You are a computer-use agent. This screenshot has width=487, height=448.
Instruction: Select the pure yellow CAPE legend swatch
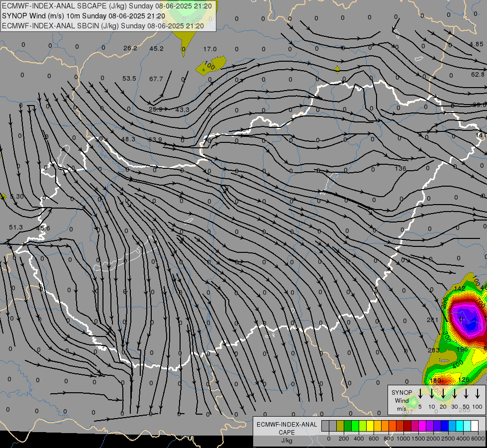tap(370, 426)
